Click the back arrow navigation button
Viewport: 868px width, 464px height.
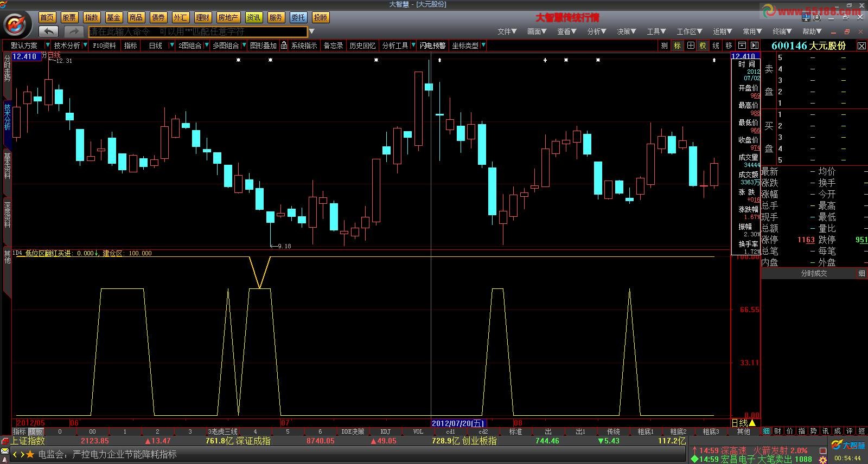(49, 31)
